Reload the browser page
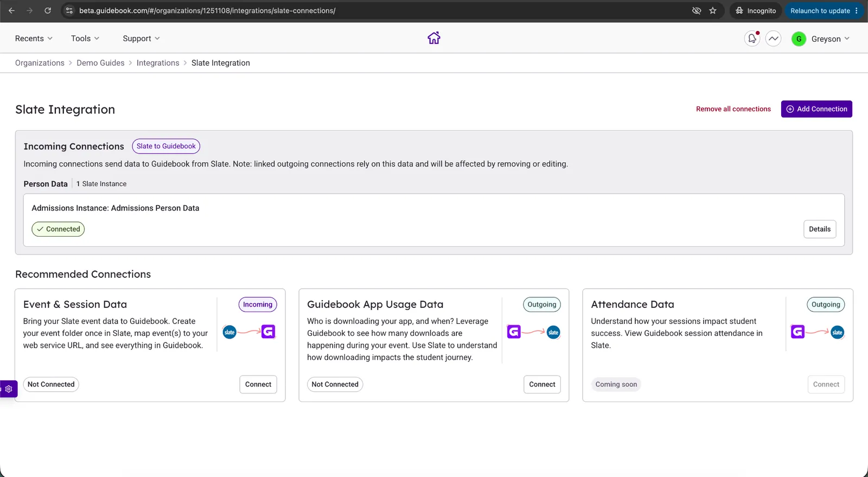 click(48, 10)
